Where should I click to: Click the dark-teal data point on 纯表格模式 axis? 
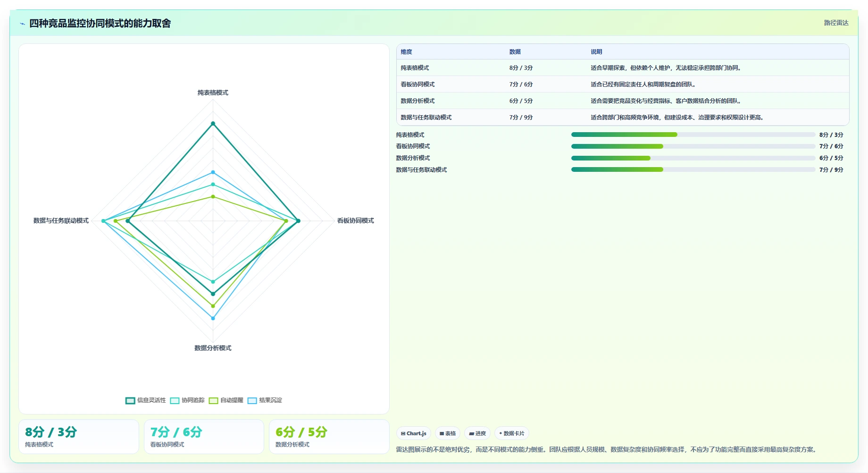click(x=213, y=124)
